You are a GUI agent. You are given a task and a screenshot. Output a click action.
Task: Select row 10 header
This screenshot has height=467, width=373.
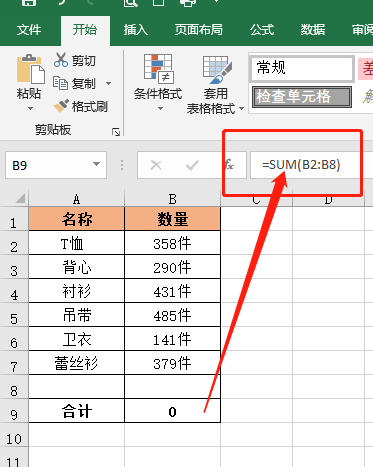[x=14, y=435]
